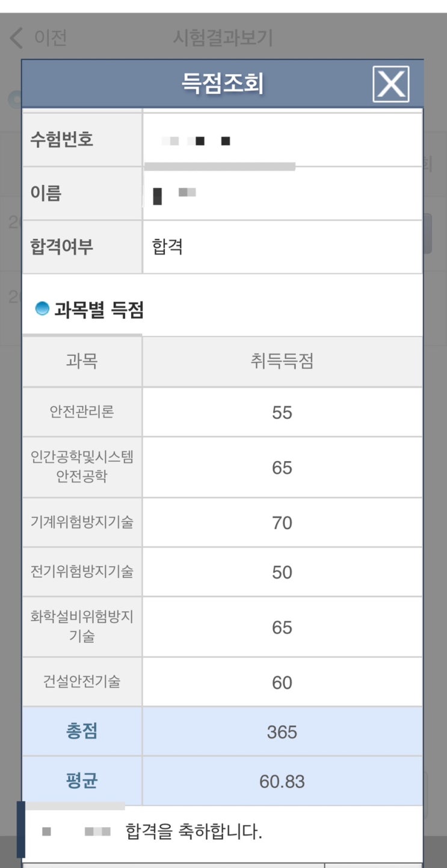Tap the 기계위험방지기술 score of 70
This screenshot has height=868, width=447.
pyautogui.click(x=282, y=522)
